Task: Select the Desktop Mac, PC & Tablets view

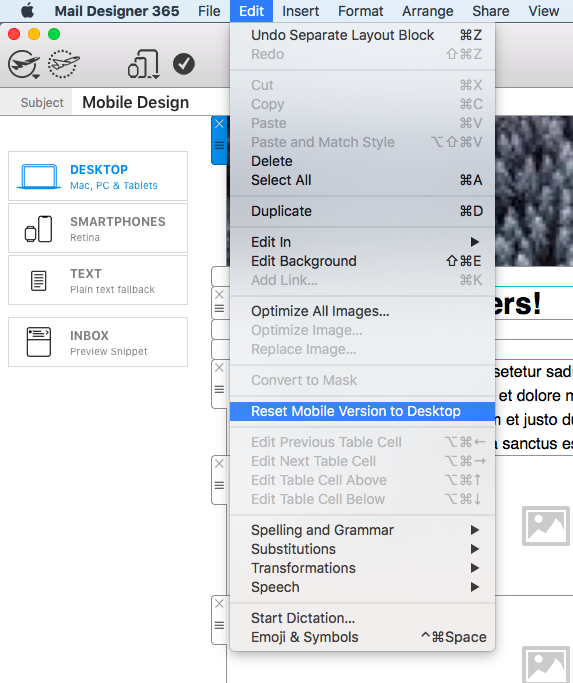Action: pos(98,176)
